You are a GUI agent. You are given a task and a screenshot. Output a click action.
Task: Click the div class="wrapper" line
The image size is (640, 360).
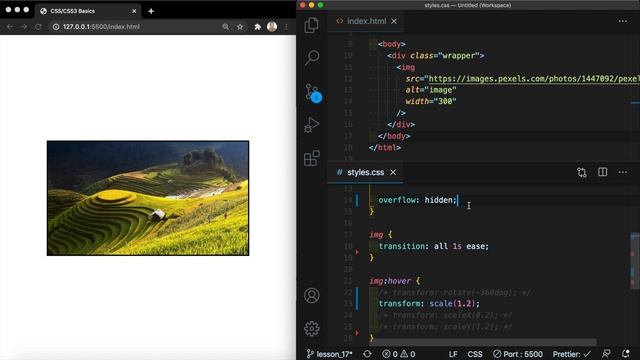(436, 56)
